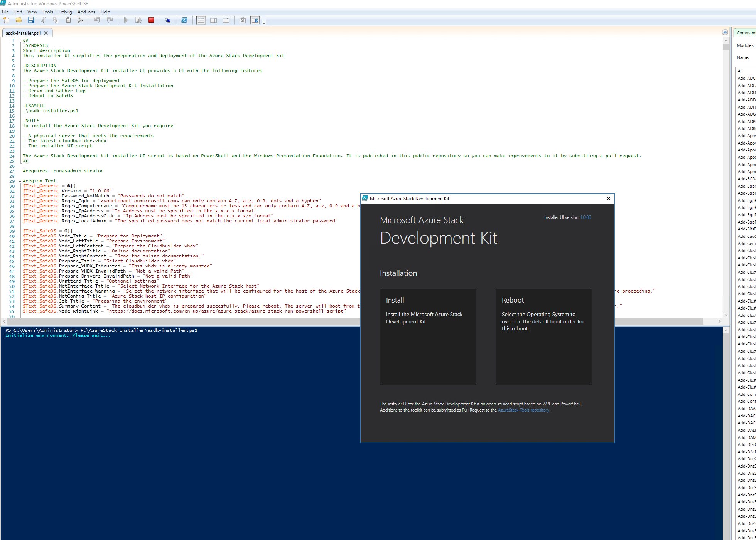Click the '#requires -runasadministrator' line
Image resolution: width=756 pixels, height=540 pixels.
point(63,171)
